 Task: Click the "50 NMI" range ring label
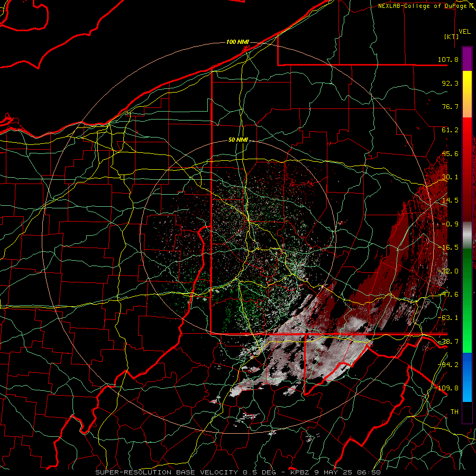(238, 140)
